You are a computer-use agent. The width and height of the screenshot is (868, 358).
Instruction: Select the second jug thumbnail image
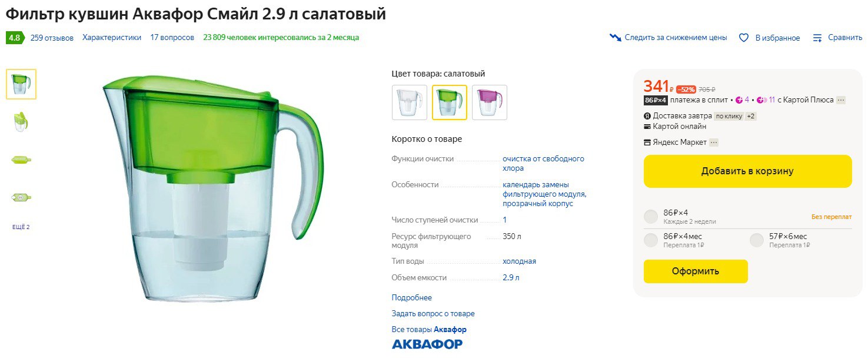pos(21,122)
